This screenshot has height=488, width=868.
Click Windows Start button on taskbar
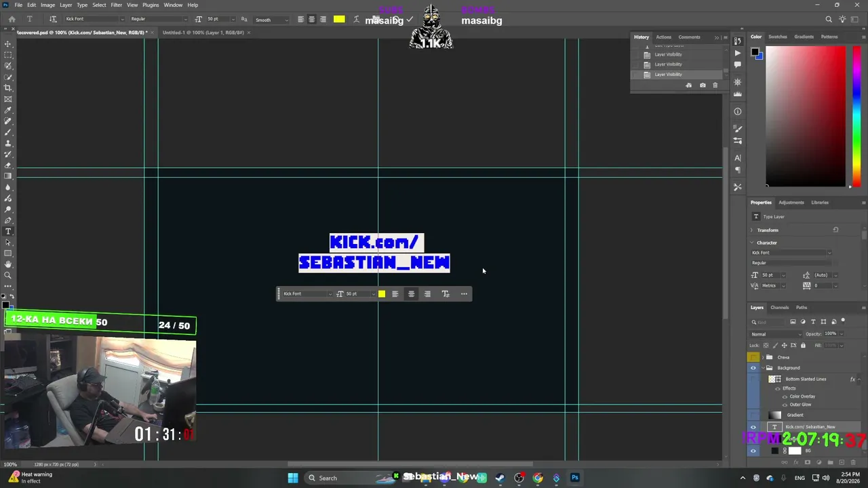pos(293,478)
